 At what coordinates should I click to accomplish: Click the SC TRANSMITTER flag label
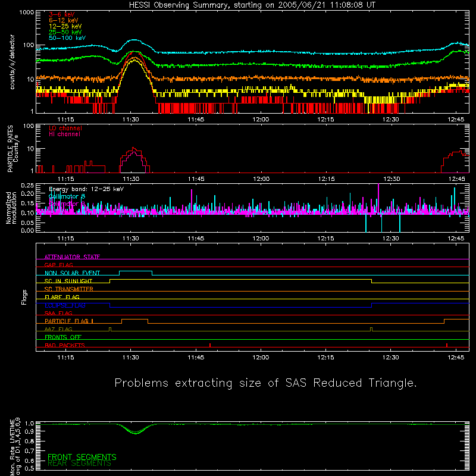(69, 289)
